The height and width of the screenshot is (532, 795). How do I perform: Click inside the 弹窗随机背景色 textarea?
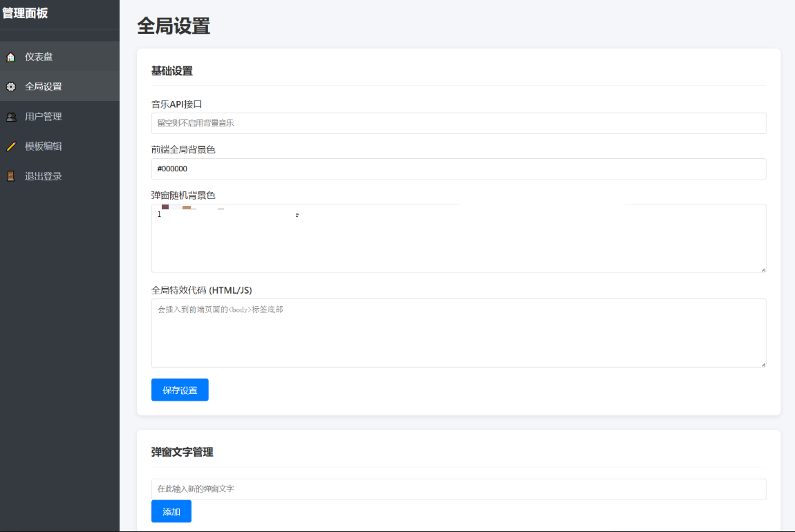tap(458, 242)
